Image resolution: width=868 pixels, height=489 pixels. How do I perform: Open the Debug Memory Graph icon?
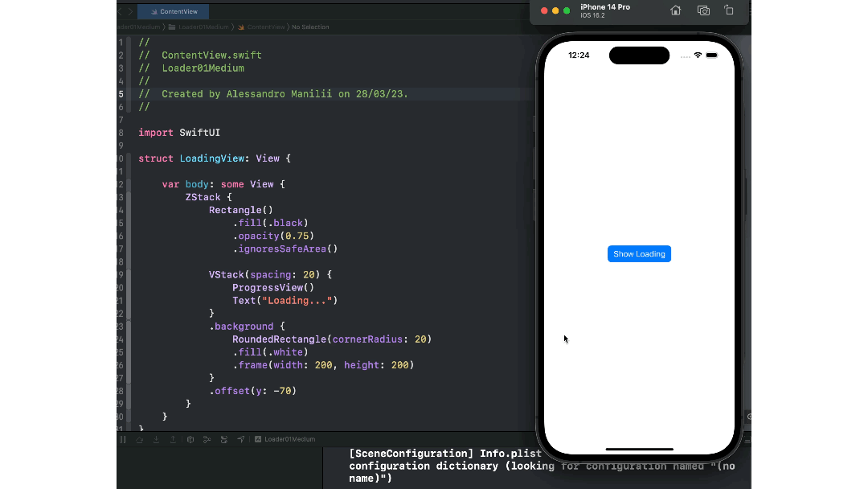[x=207, y=439]
